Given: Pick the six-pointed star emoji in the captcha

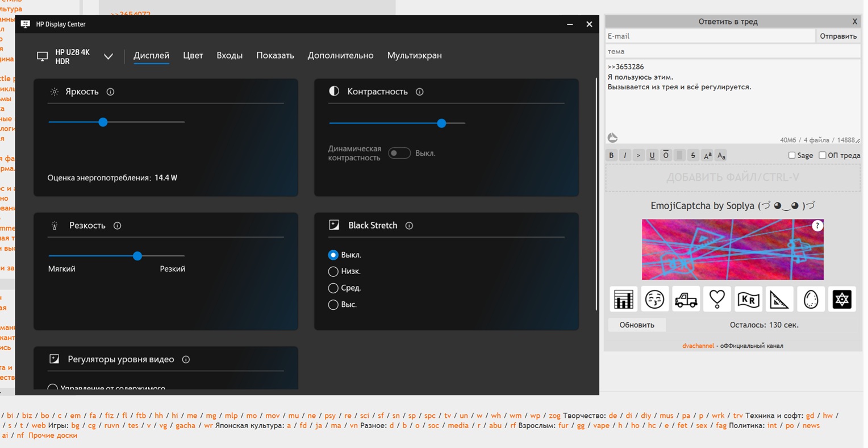Looking at the screenshot, I should click(842, 299).
